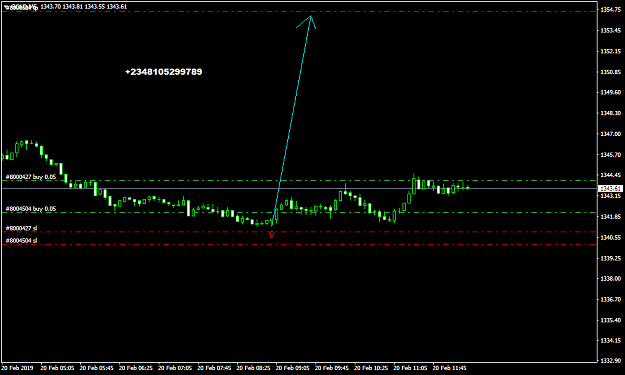This screenshot has height=375, width=625.
Task: Select the #8004504 buy 0.05 order label
Action: (x=31, y=209)
